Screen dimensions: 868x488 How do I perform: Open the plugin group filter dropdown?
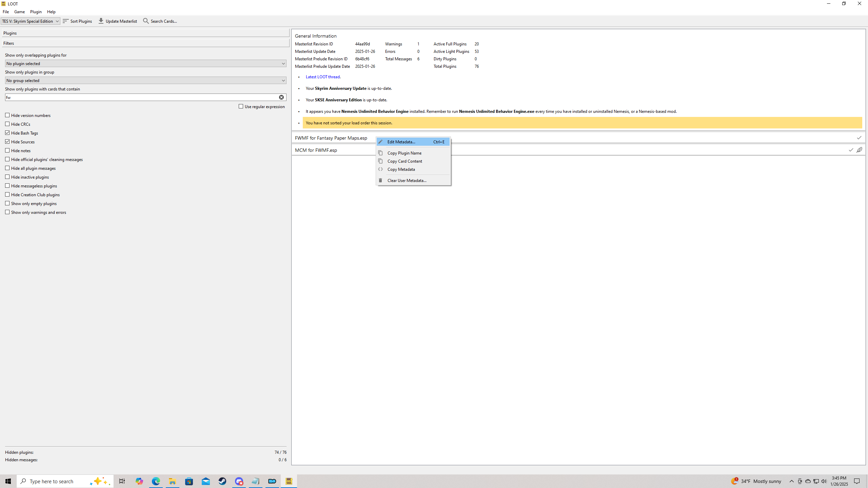pos(146,80)
